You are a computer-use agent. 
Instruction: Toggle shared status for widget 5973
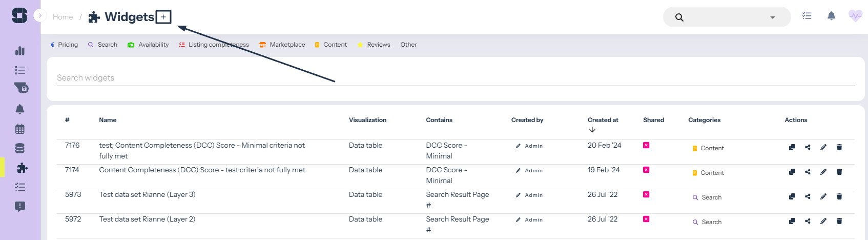[x=646, y=194]
